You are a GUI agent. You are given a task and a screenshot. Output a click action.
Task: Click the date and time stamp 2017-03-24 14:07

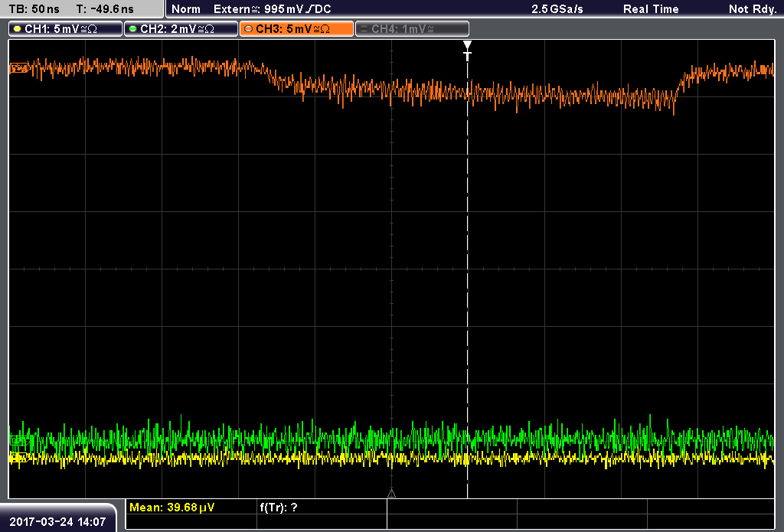57,522
